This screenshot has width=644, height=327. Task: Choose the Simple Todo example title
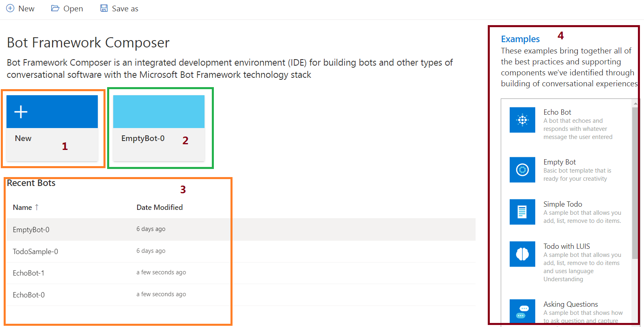[563, 204]
